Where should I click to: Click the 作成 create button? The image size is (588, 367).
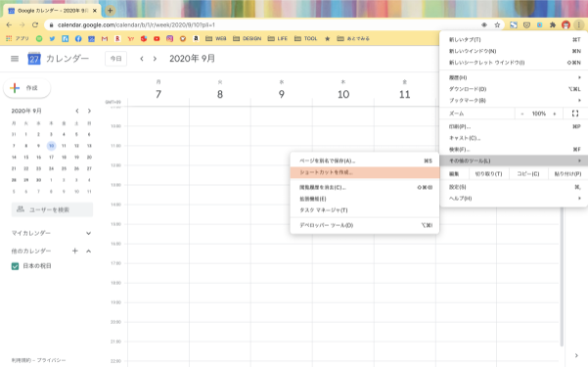26,88
